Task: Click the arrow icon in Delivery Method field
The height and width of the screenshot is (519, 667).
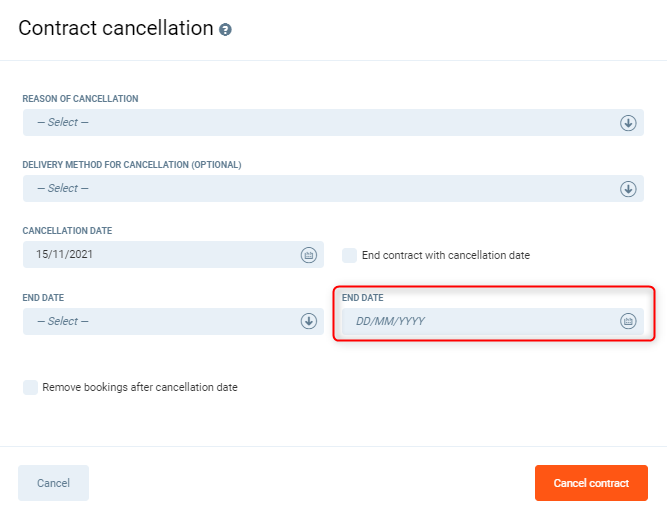Action: (628, 189)
